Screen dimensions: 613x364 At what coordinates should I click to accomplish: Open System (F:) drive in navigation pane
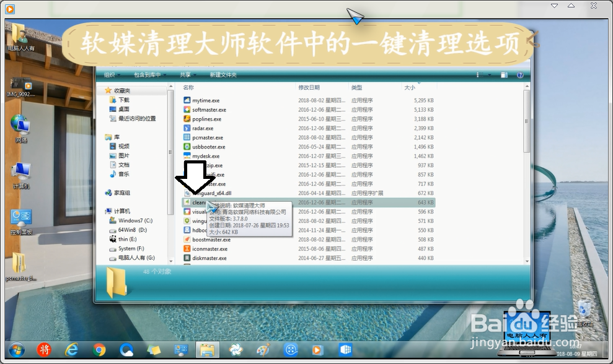tap(131, 248)
